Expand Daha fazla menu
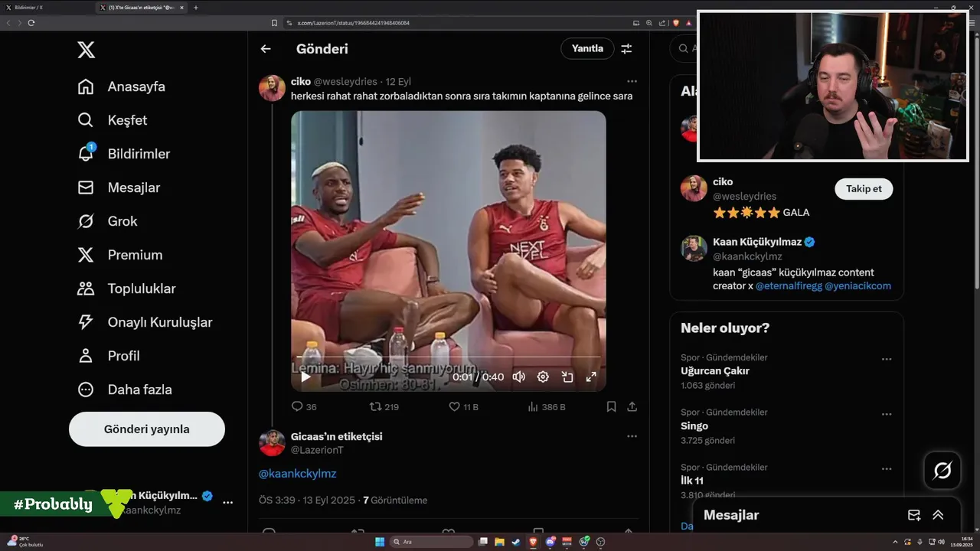980x551 pixels. click(x=125, y=390)
